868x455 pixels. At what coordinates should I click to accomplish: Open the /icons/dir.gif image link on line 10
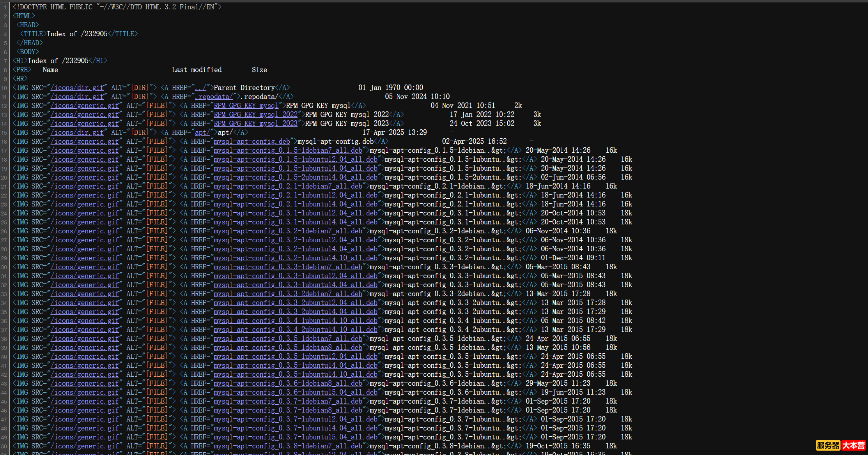[x=78, y=87]
